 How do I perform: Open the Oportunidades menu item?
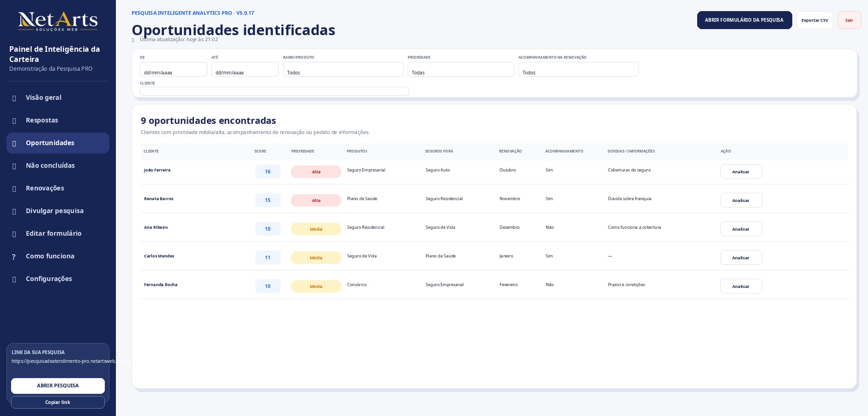tap(58, 143)
